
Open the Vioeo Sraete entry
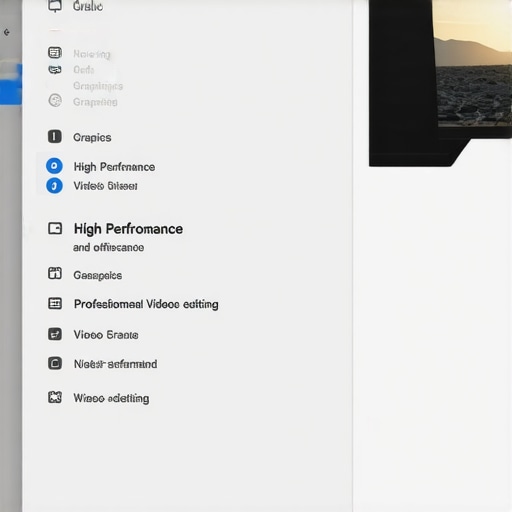pyautogui.click(x=106, y=335)
